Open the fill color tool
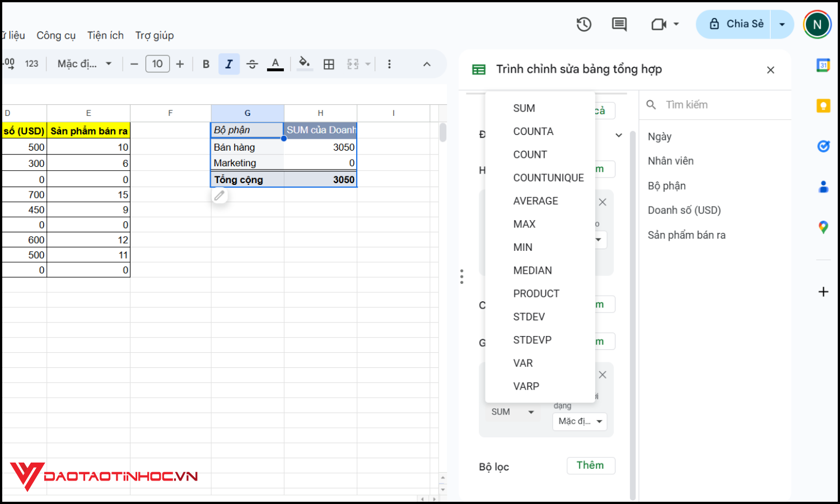This screenshot has width=840, height=504. pyautogui.click(x=304, y=64)
